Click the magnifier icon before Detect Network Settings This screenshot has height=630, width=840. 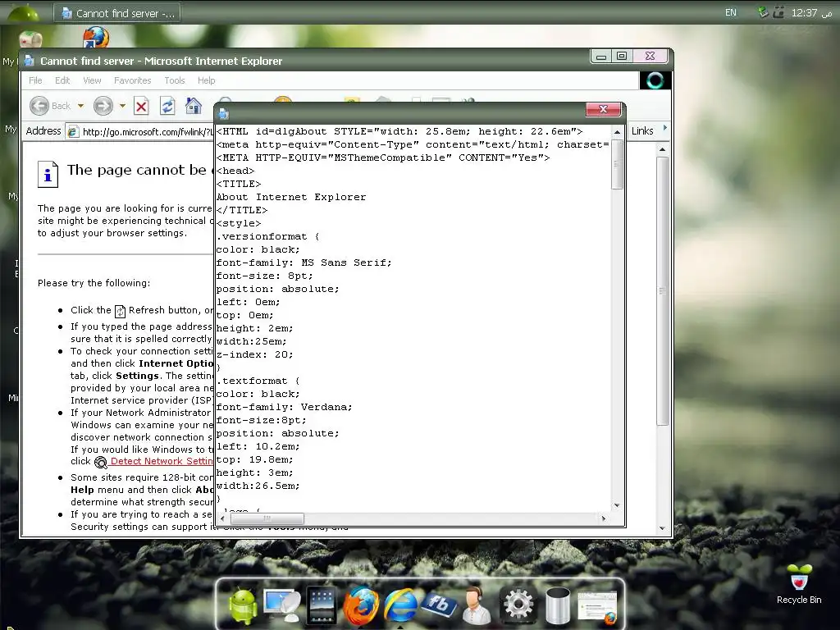pos(101,462)
